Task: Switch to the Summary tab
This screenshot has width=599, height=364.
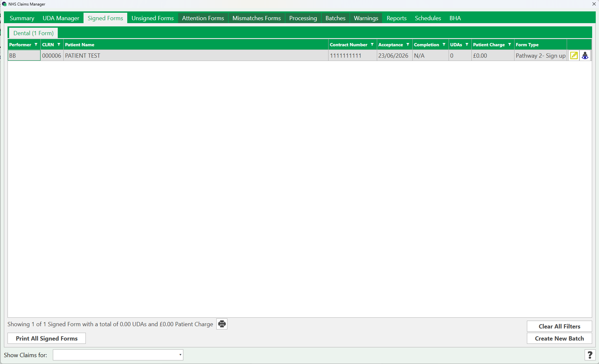Action: pos(22,18)
